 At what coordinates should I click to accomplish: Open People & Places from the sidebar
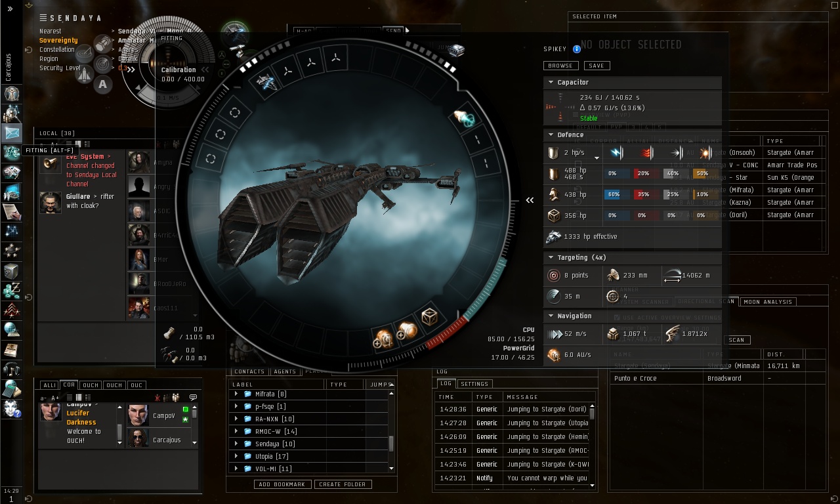(12, 114)
